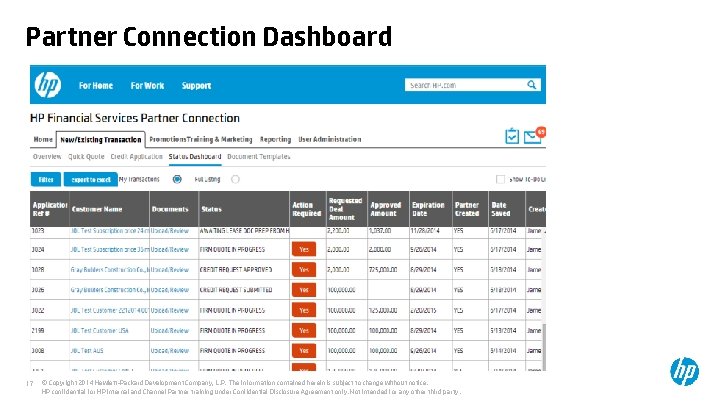
Task: Click status 'CREDIT REQUEST SUBMITTED' in row 3026
Action: coord(236,290)
